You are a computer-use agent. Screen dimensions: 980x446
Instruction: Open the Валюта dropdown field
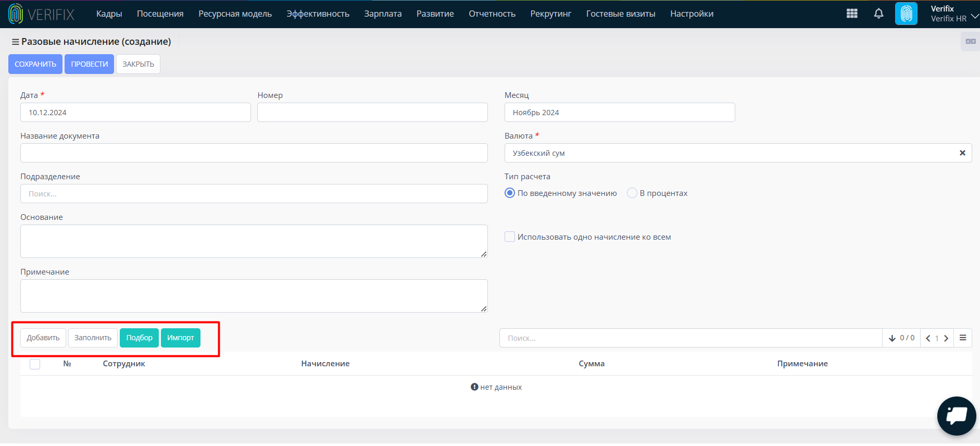coord(738,153)
